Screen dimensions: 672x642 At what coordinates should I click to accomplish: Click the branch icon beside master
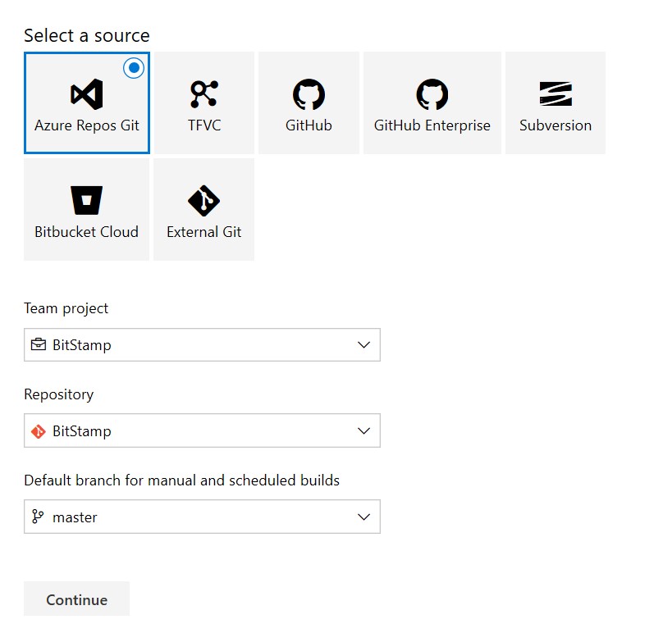tap(38, 517)
